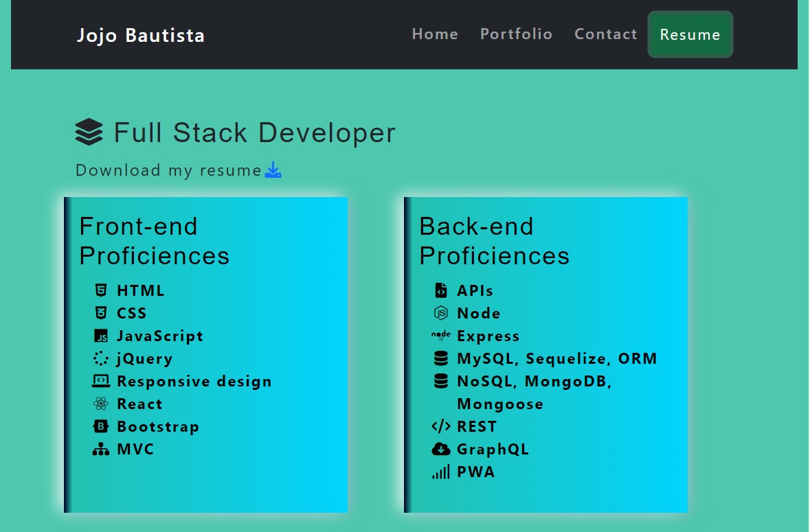Click the database icon beside MySQL, Sequelize, ORM
This screenshot has height=532, width=810.
point(440,358)
